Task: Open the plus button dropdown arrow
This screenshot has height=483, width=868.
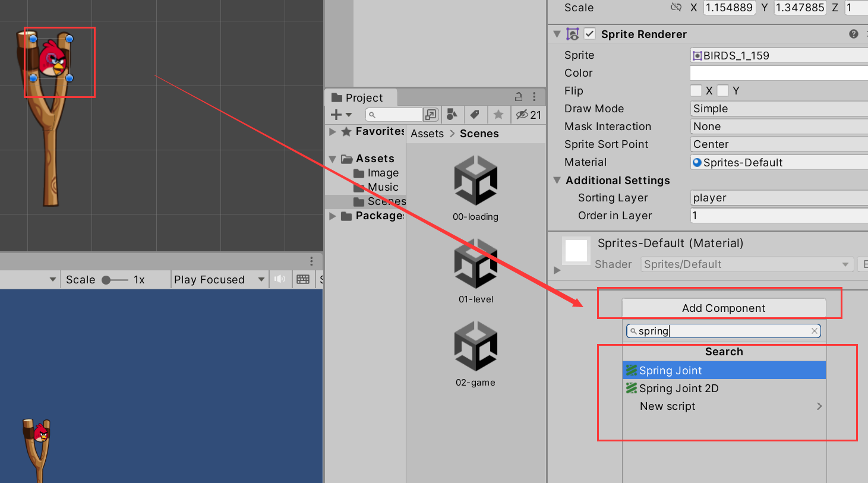Action: [x=349, y=115]
